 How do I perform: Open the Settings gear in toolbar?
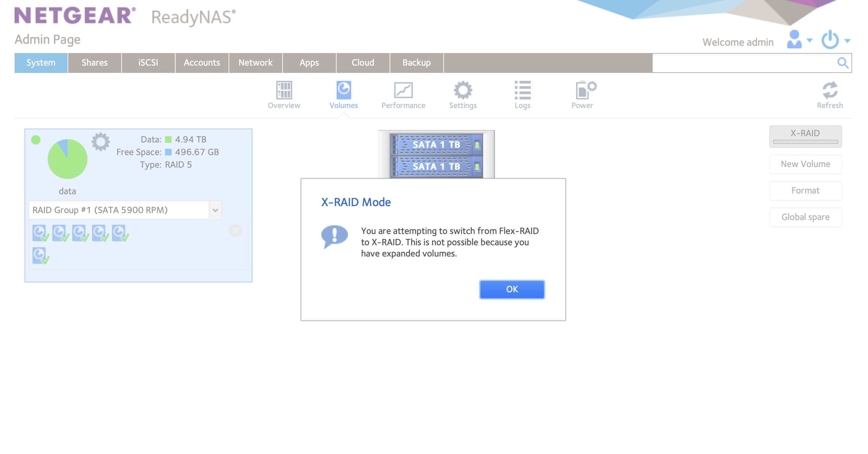click(x=462, y=90)
